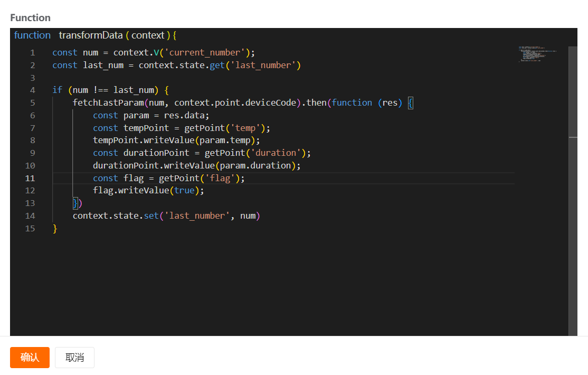Click durationPoint.writeValue(param.duration) line
Image resolution: width=588 pixels, height=375 pixels.
coord(197,165)
